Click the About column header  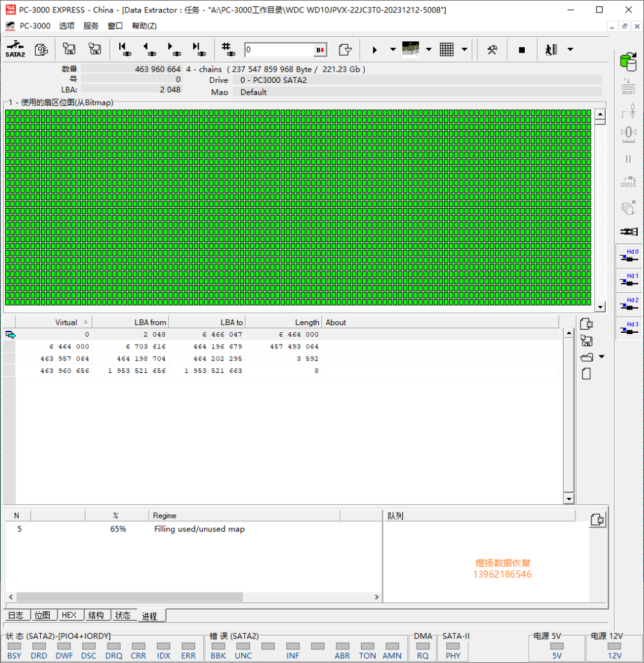(441, 322)
